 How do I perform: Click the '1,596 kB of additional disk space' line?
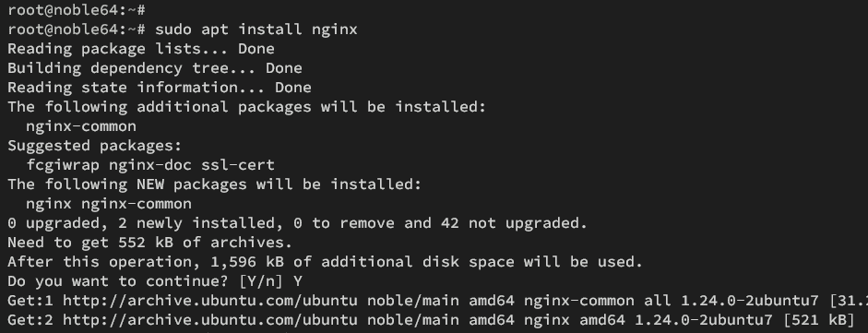tap(325, 262)
